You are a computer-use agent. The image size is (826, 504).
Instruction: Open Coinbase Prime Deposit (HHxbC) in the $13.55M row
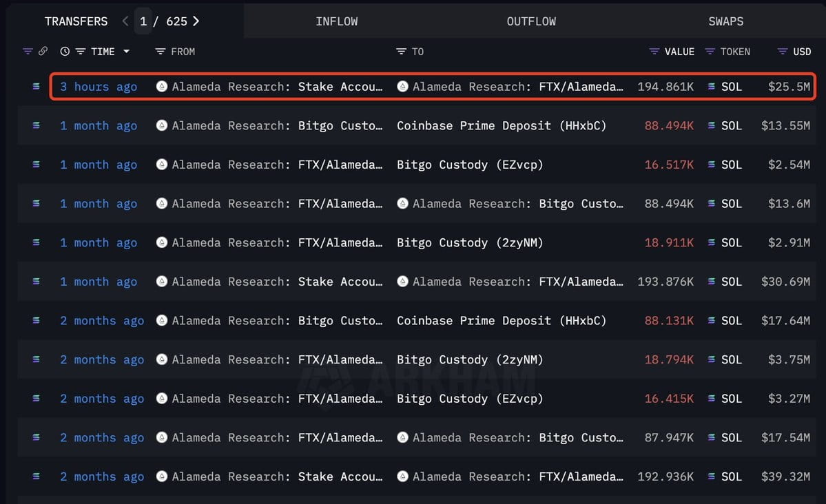(502, 126)
